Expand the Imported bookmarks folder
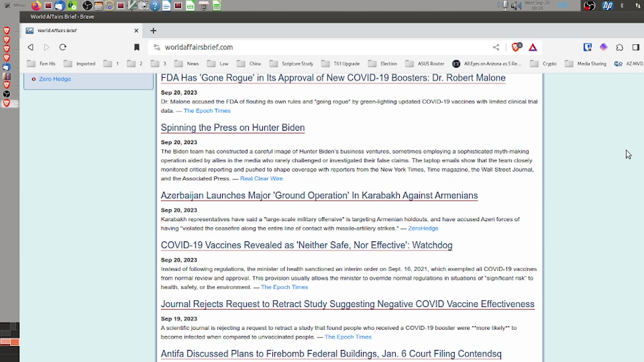 coord(79,64)
